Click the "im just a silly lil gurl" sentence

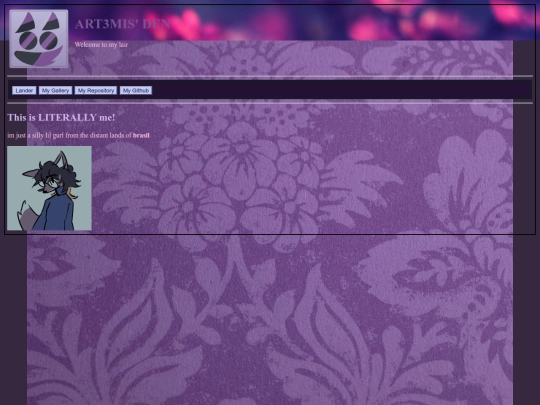pyautogui.click(x=79, y=135)
